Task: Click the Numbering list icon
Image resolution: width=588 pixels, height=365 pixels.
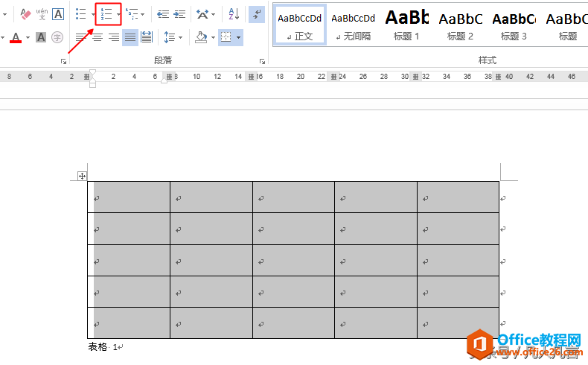Action: coord(106,14)
